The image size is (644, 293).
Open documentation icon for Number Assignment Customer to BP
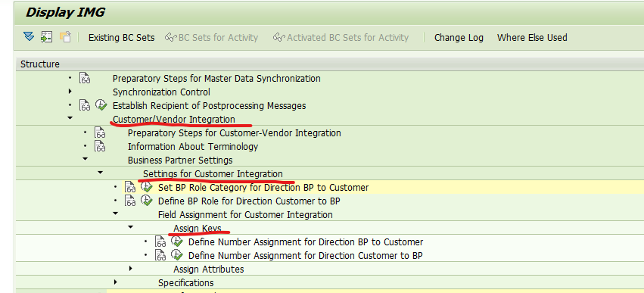pyautogui.click(x=161, y=255)
